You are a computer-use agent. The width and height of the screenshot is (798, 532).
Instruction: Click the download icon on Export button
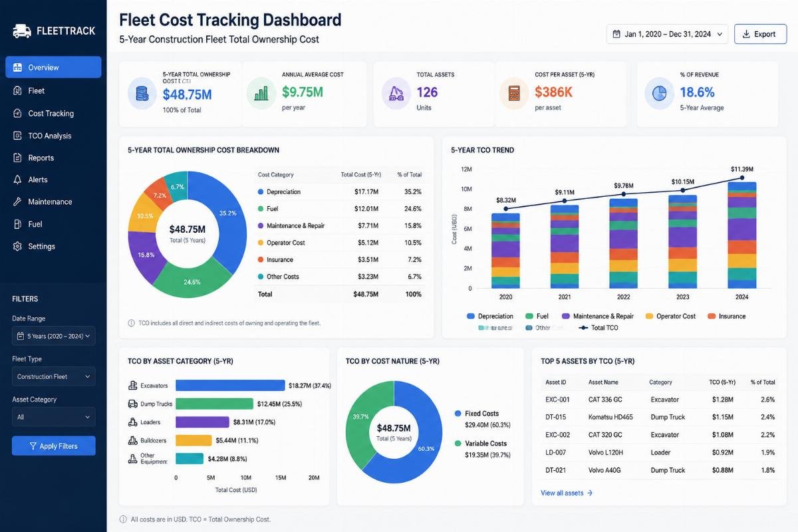[x=746, y=34]
